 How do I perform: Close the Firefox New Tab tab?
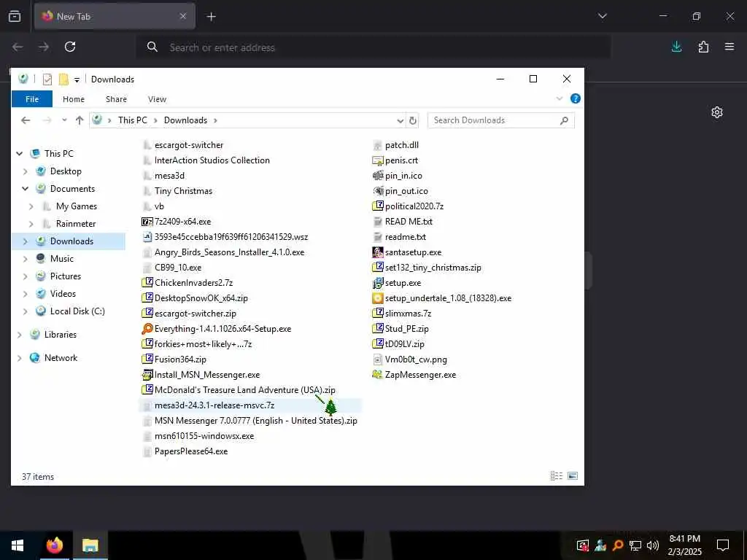tap(183, 16)
